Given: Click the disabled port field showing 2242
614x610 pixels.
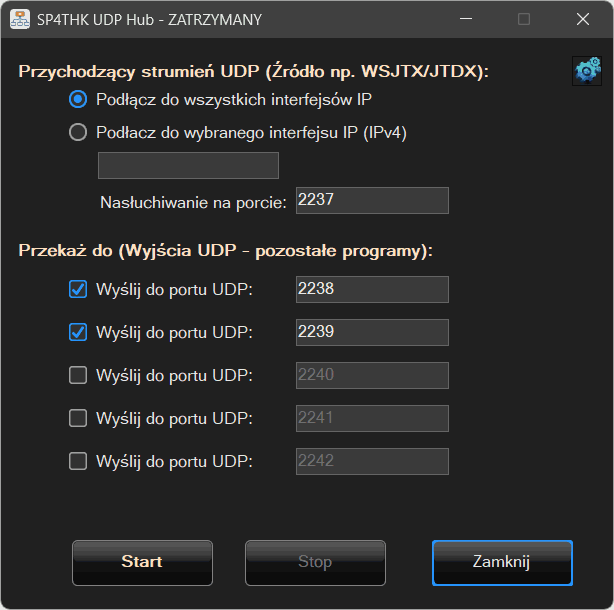Looking at the screenshot, I should pyautogui.click(x=372, y=461).
